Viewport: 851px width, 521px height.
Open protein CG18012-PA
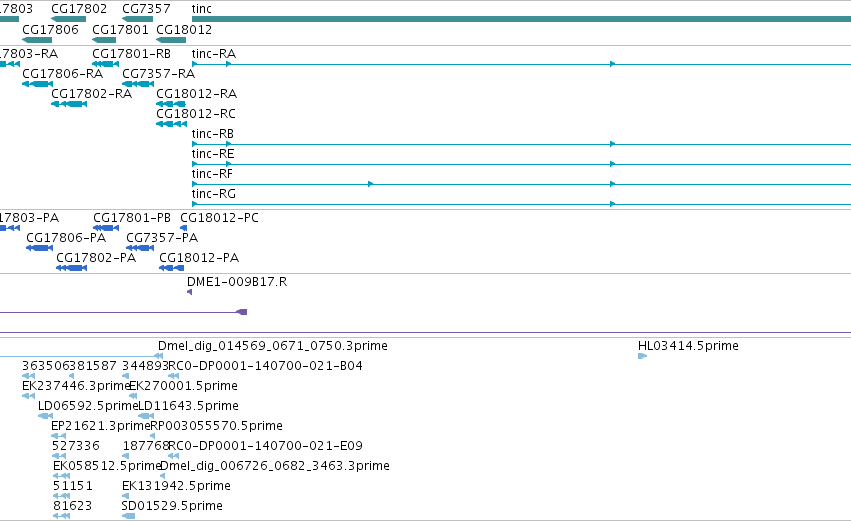199,258
